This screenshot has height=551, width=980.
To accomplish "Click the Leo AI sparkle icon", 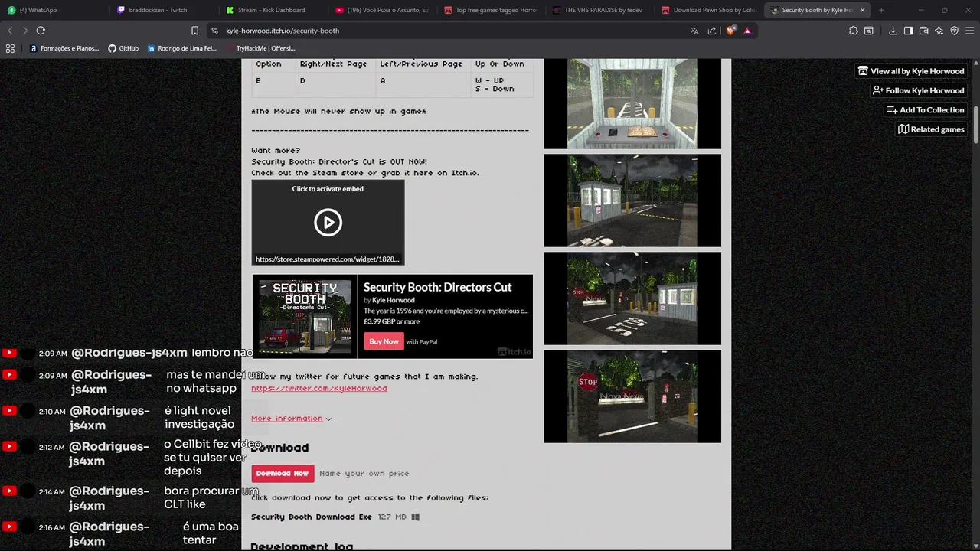I will click(939, 31).
